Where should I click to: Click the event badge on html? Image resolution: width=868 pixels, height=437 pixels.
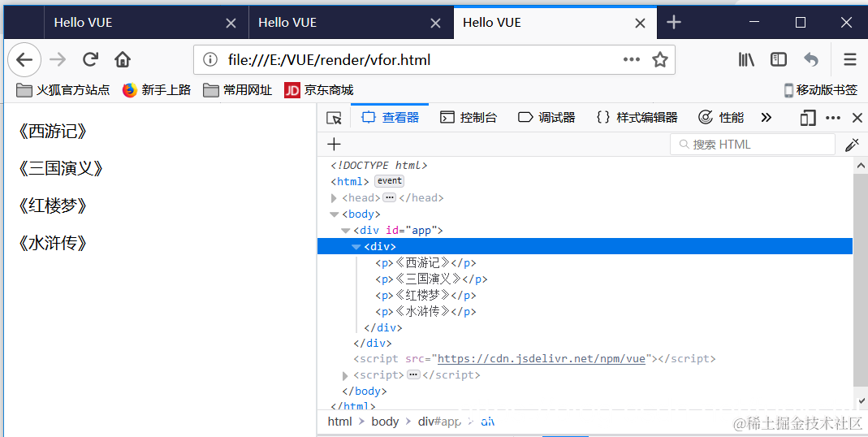(x=390, y=181)
